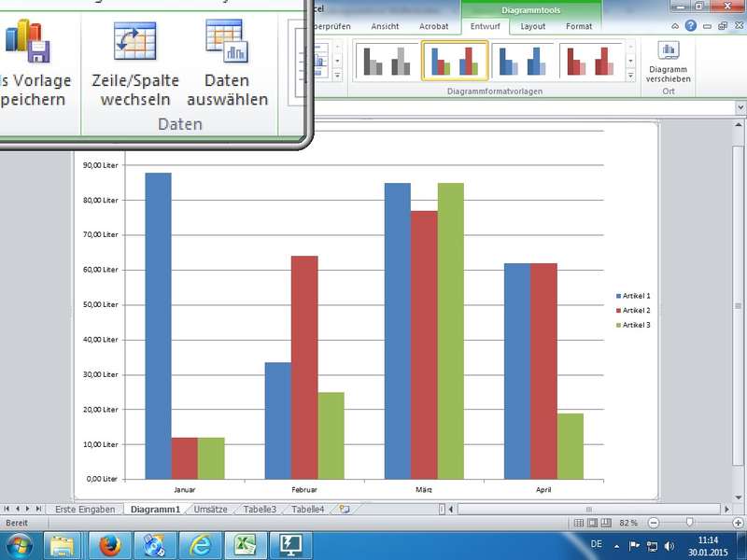Screen dimensions: 747x560
Task: Switch to Normal view in status bar
Action: [x=579, y=523]
